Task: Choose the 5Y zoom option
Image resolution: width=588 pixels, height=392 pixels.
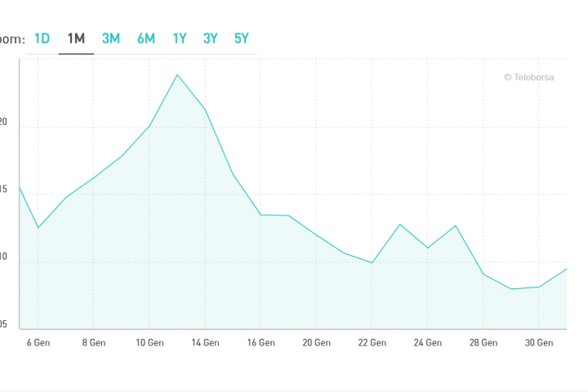Action: tap(242, 38)
